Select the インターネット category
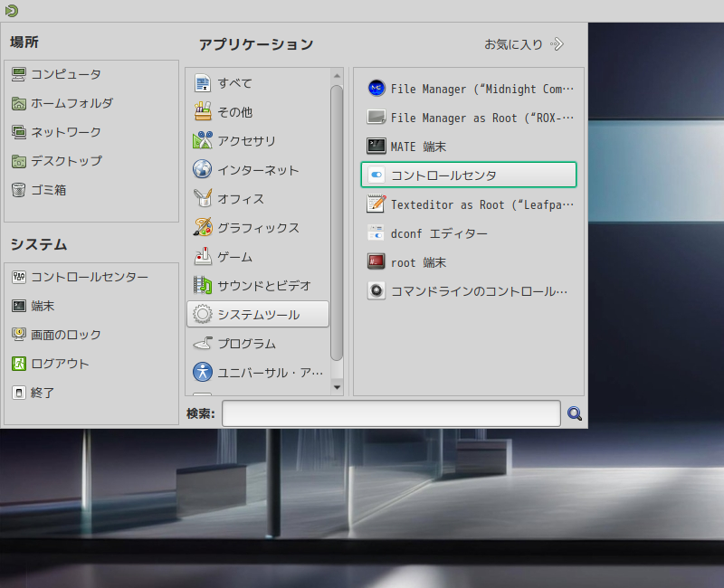724x588 pixels. click(258, 170)
